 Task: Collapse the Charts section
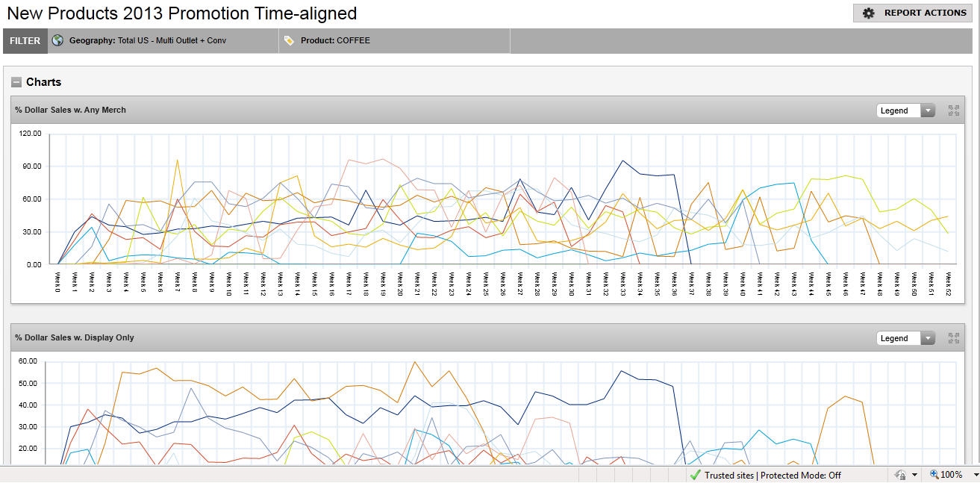point(16,82)
